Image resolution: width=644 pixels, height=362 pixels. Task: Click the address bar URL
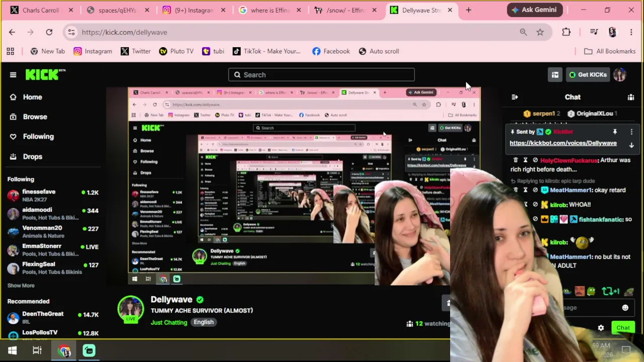124,32
